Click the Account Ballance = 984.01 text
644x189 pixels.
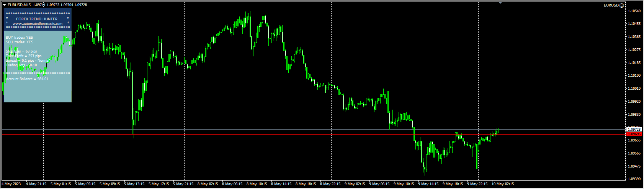tap(27, 79)
